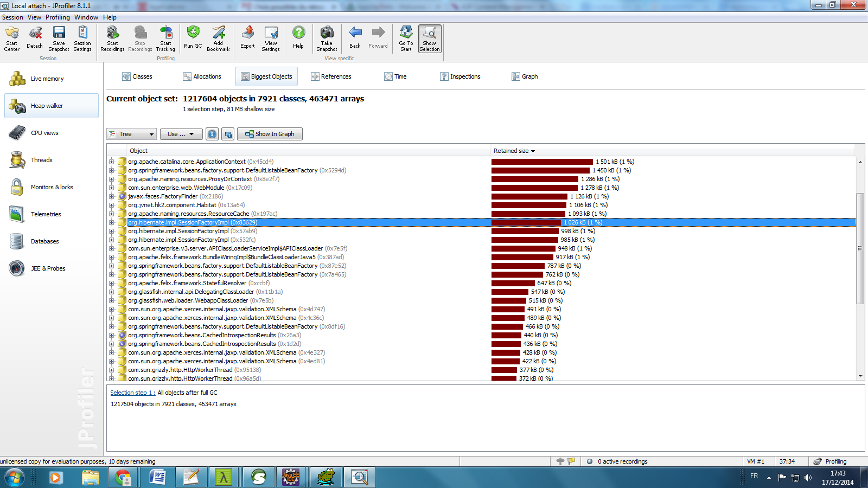Expand selected SessionFactoryImpl (0x83629) node
868x488 pixels.
(x=111, y=222)
